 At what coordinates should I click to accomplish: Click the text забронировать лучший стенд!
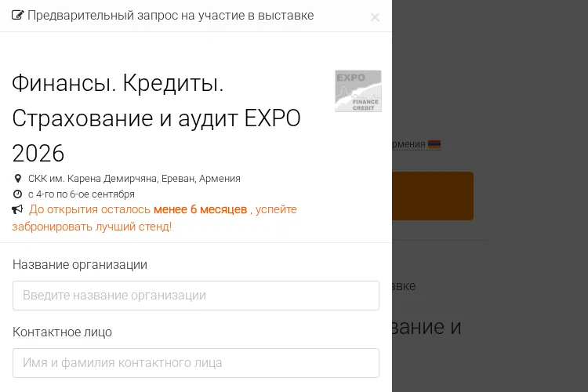(x=92, y=227)
